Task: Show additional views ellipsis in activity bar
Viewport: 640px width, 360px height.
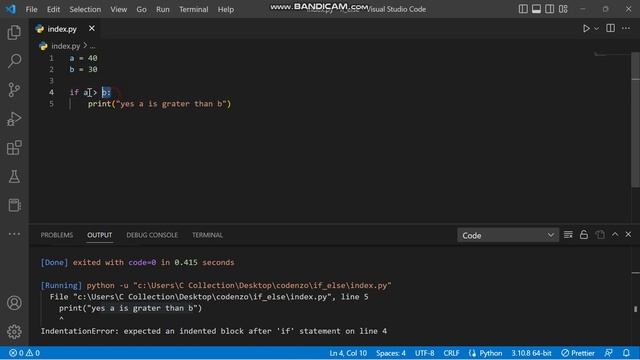Action: click(x=14, y=234)
